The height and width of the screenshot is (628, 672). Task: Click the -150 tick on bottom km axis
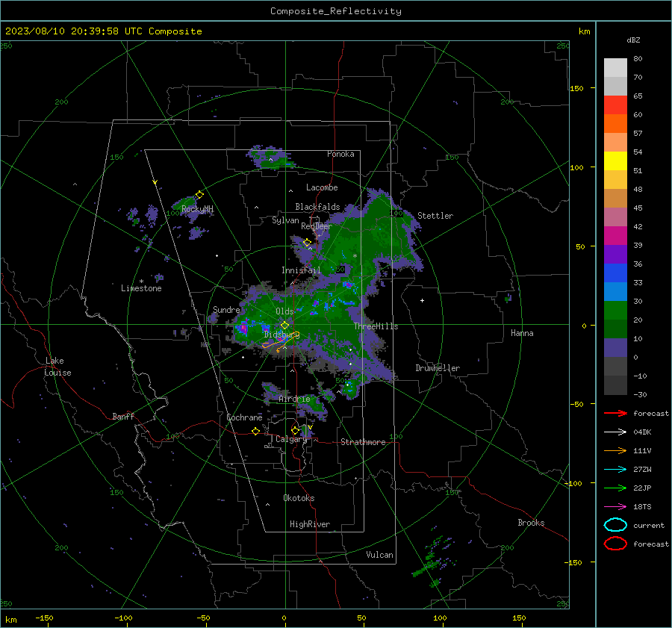[x=45, y=618]
